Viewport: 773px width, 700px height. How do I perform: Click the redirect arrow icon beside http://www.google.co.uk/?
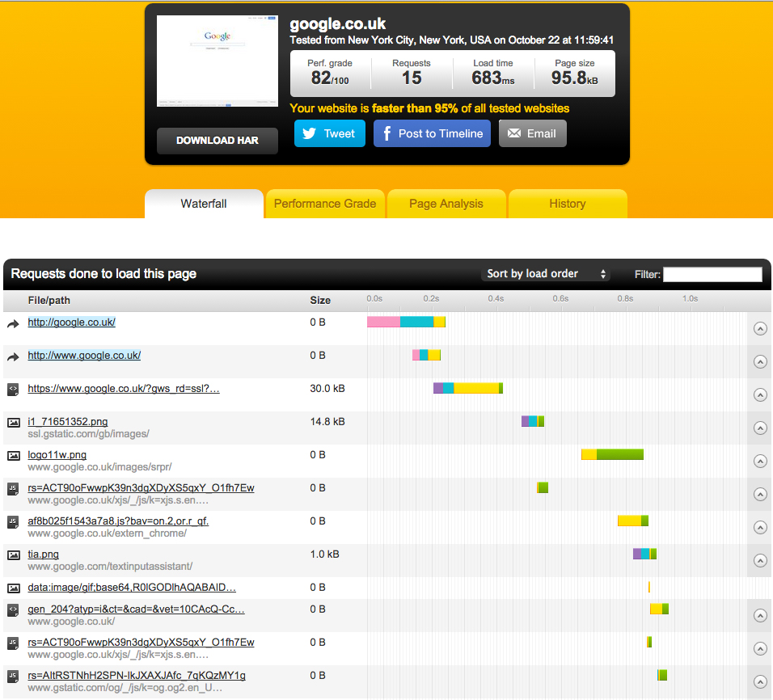pyautogui.click(x=13, y=357)
